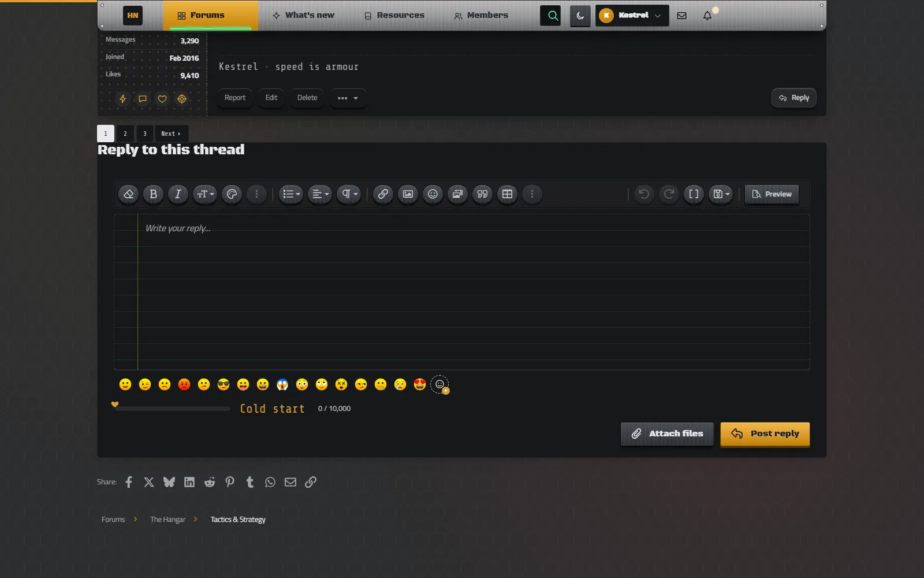Open the post's more options dropdown
The width and height of the screenshot is (924, 578).
tap(348, 98)
